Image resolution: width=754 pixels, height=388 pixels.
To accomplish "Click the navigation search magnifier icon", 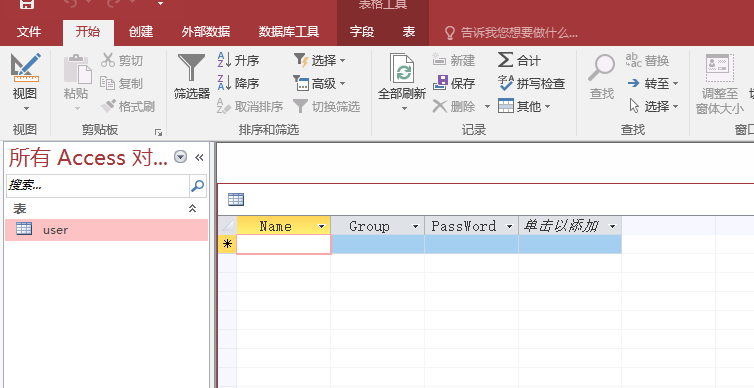I will tap(198, 186).
